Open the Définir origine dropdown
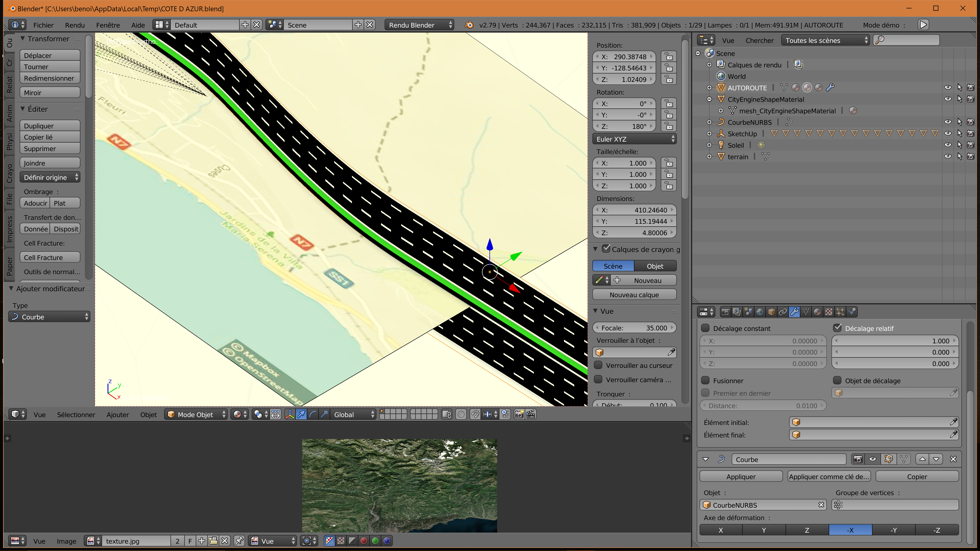Viewport: 980px width, 551px height. 50,177
